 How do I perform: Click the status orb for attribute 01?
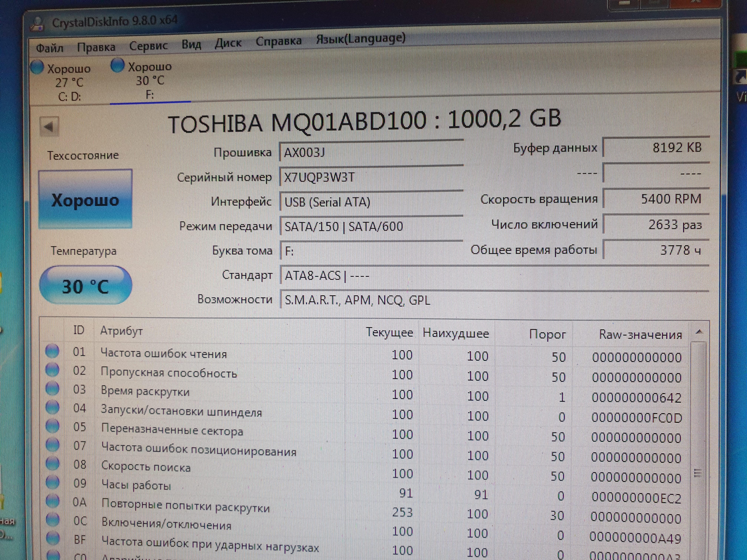pos(52,351)
